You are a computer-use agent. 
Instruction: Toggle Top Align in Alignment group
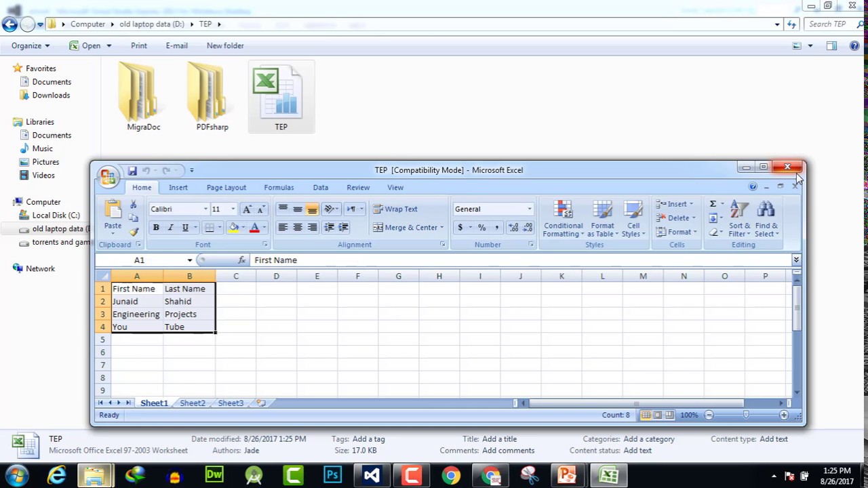[283, 209]
